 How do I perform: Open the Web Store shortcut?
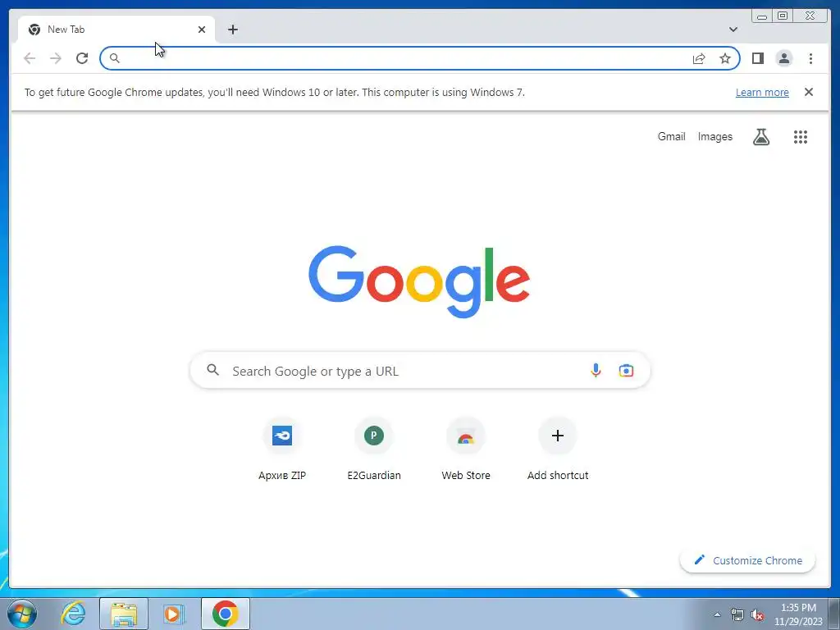click(466, 450)
